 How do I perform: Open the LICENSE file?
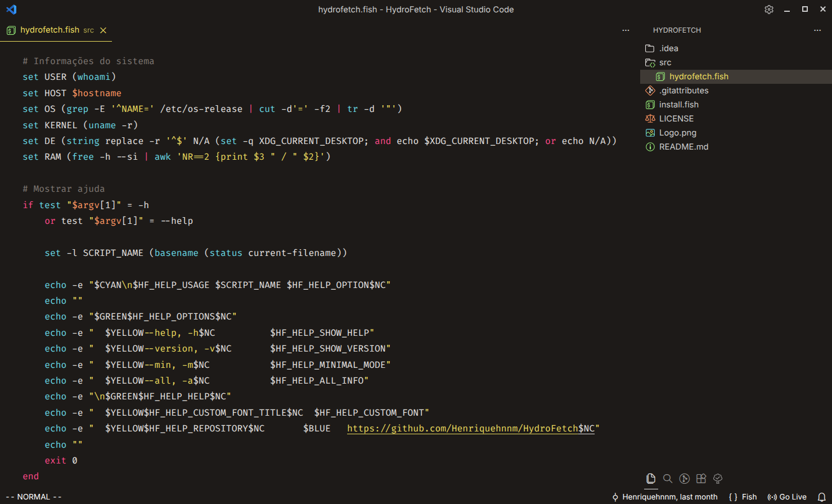pyautogui.click(x=736, y=119)
